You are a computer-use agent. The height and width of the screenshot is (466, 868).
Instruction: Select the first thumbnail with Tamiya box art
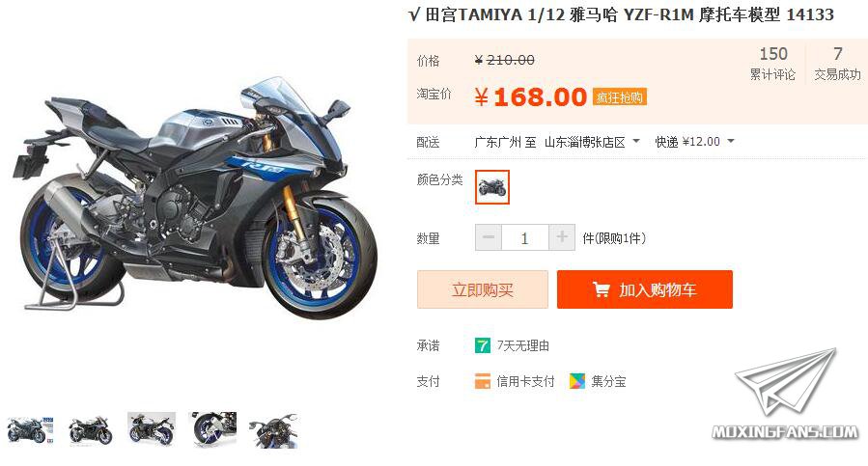30,430
